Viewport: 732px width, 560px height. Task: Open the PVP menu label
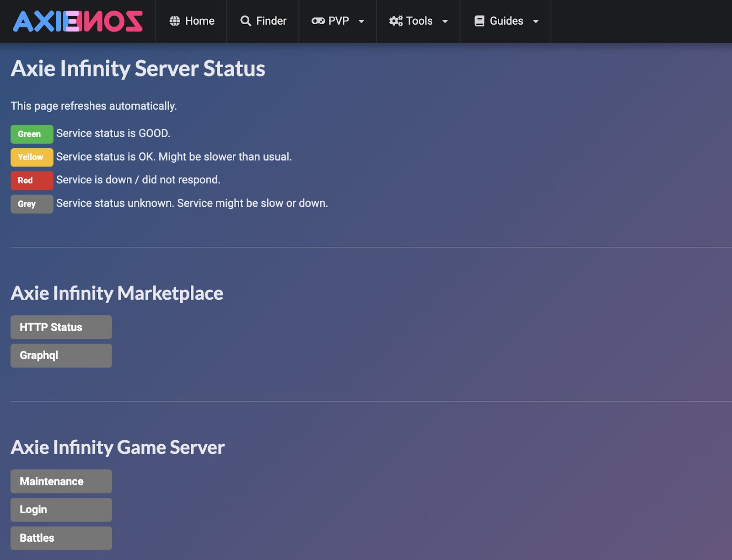(339, 21)
